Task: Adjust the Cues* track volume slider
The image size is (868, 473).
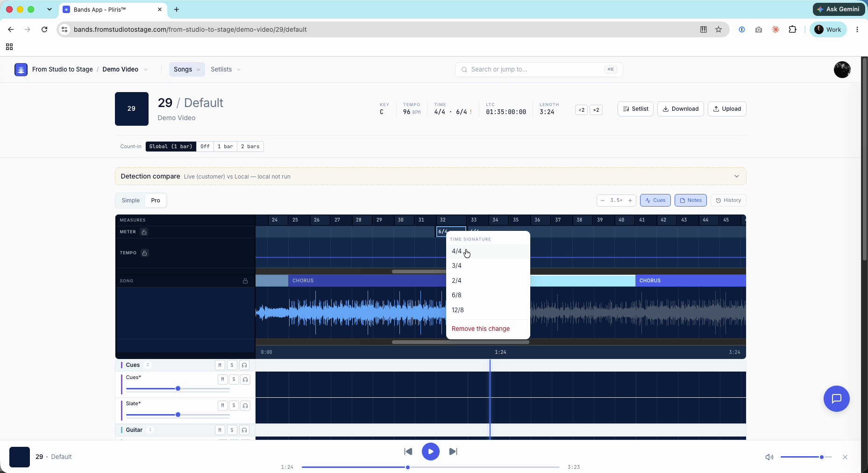Action: point(178,389)
